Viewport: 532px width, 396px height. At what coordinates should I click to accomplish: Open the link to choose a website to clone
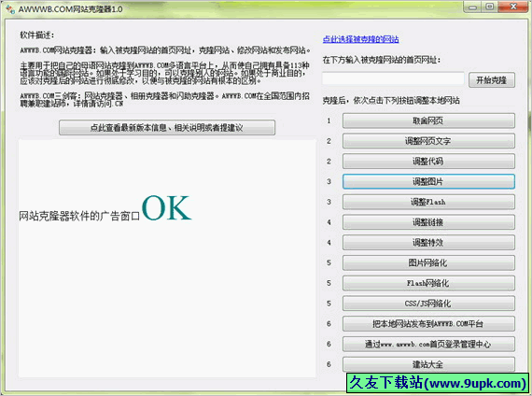[x=360, y=39]
